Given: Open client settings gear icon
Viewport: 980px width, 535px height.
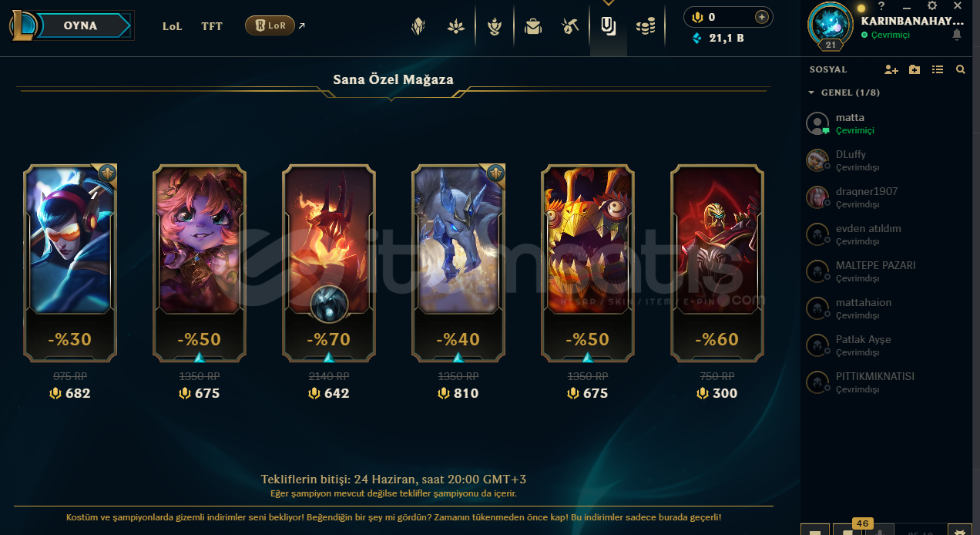Looking at the screenshot, I should (x=931, y=5).
